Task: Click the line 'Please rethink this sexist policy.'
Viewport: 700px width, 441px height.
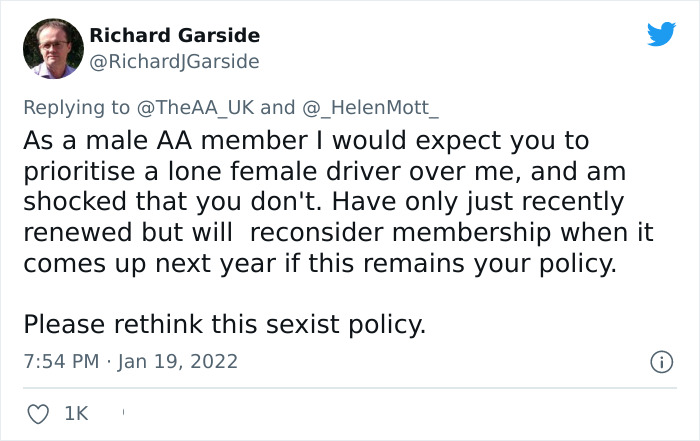Action: (225, 324)
